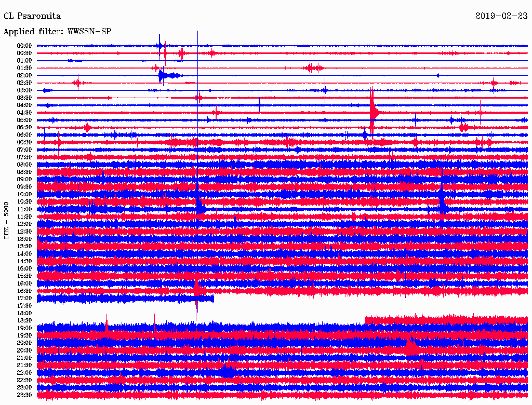532x405 pixels.
Task: Select the 01:30 time row label
Action: tap(24, 68)
